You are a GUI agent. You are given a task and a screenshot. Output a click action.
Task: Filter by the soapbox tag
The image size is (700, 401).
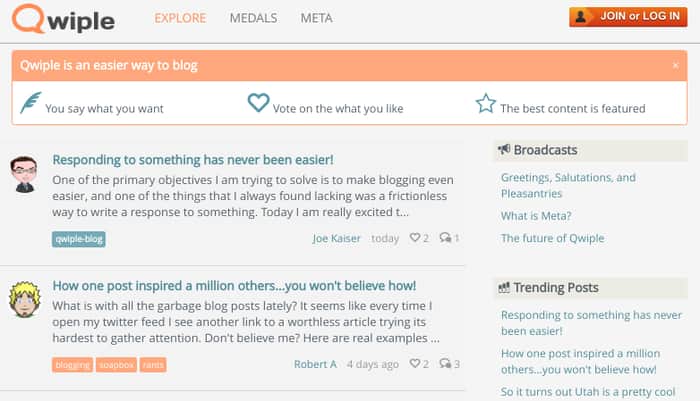[x=117, y=365]
